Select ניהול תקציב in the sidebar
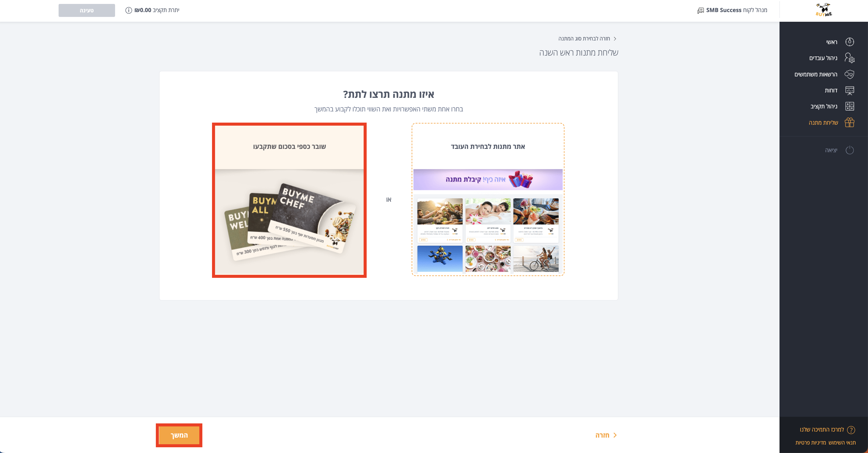This screenshot has height=453, width=868. click(x=824, y=107)
